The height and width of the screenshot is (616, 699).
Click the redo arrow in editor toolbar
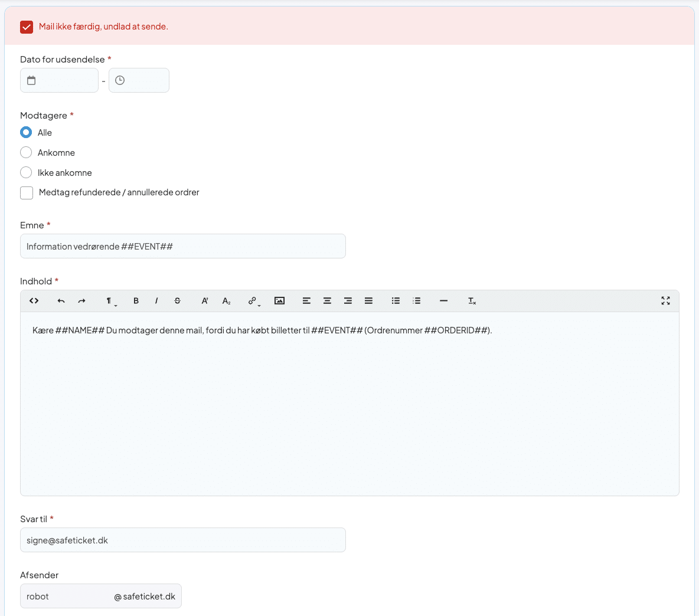click(x=82, y=301)
